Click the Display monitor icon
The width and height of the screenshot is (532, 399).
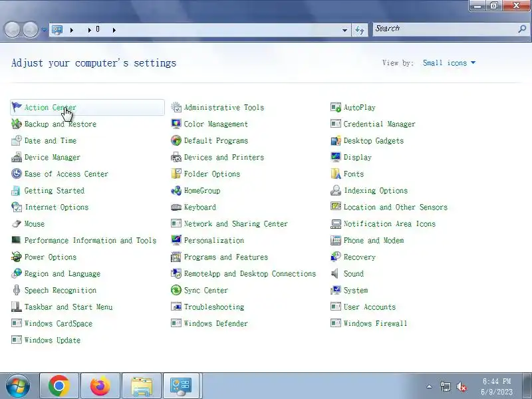coord(336,157)
